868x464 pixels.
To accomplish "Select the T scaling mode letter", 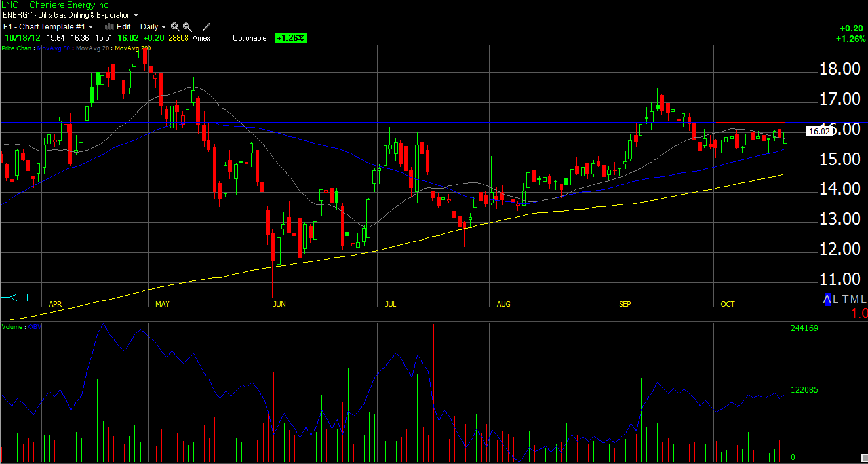I will [845, 300].
